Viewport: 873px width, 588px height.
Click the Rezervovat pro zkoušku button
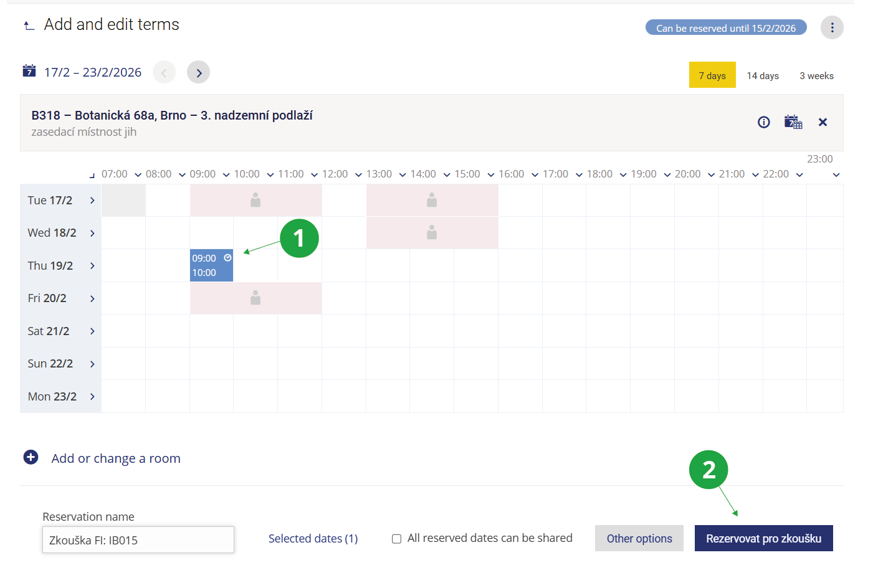(763, 539)
